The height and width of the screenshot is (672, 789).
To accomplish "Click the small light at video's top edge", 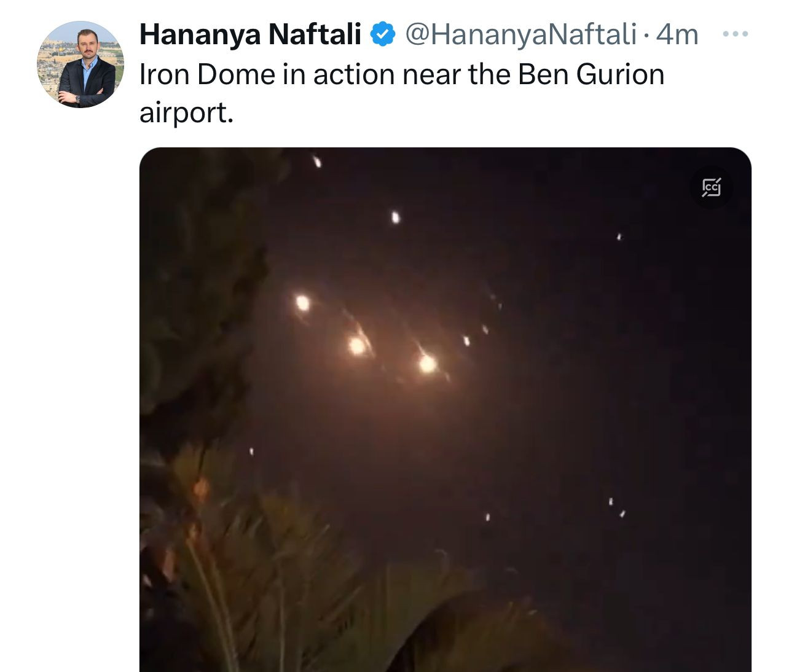I will [x=317, y=162].
